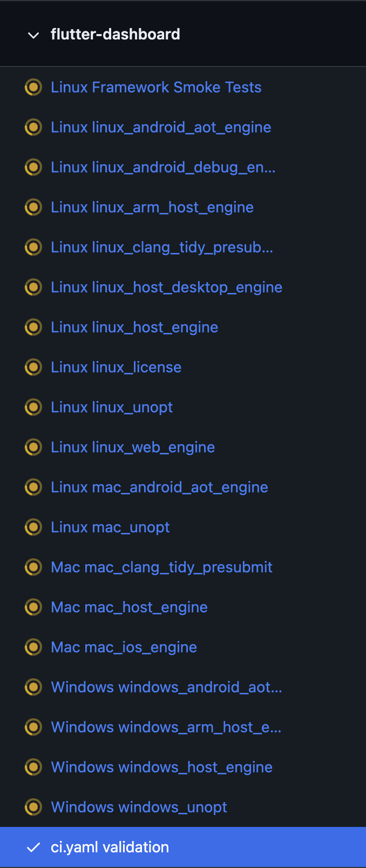Open the Linux mac_unopt check

tap(110, 527)
